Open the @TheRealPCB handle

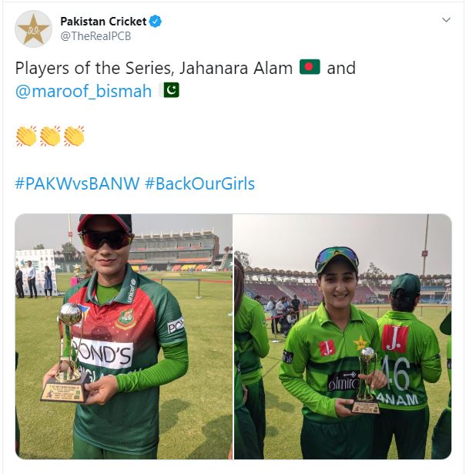click(x=96, y=36)
